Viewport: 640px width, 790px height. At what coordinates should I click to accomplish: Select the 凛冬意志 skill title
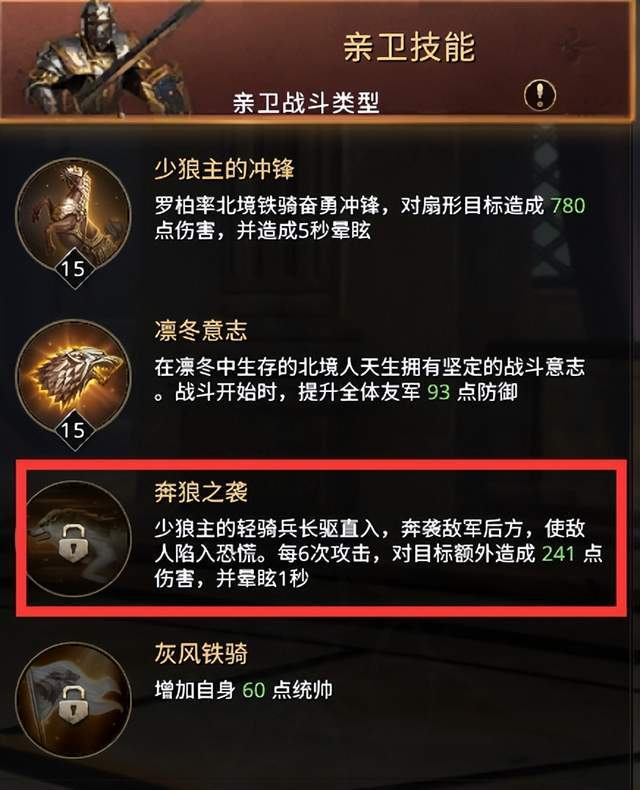click(x=201, y=331)
